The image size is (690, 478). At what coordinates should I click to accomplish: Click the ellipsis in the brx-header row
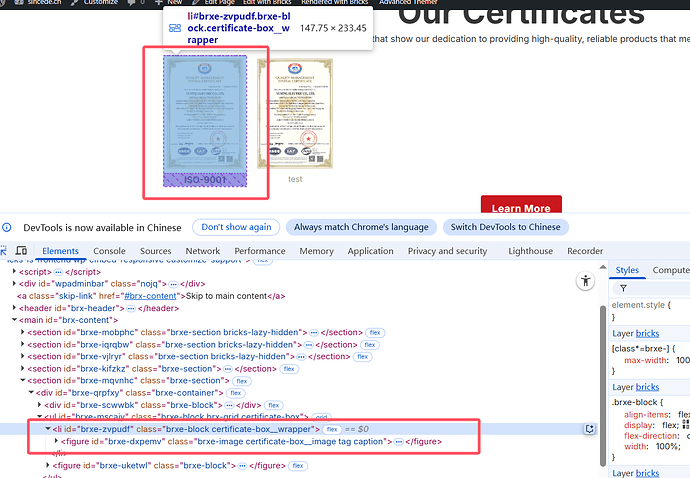[x=131, y=309]
